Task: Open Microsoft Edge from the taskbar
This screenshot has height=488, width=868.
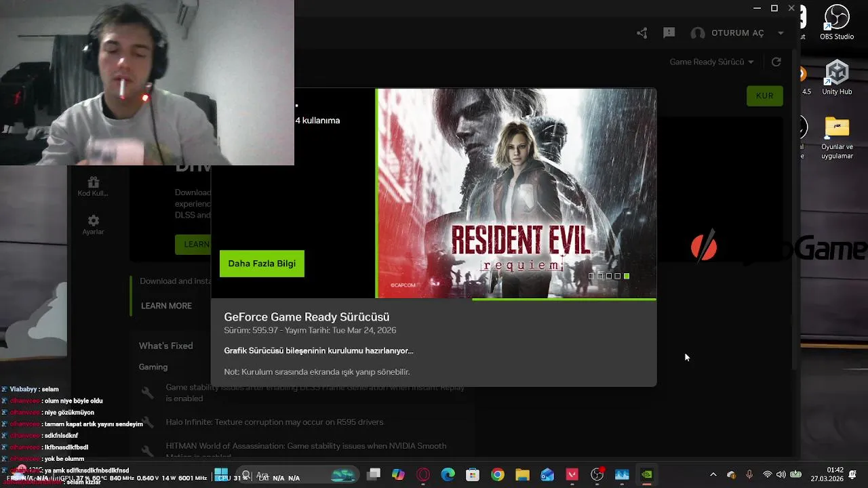Action: (x=448, y=475)
